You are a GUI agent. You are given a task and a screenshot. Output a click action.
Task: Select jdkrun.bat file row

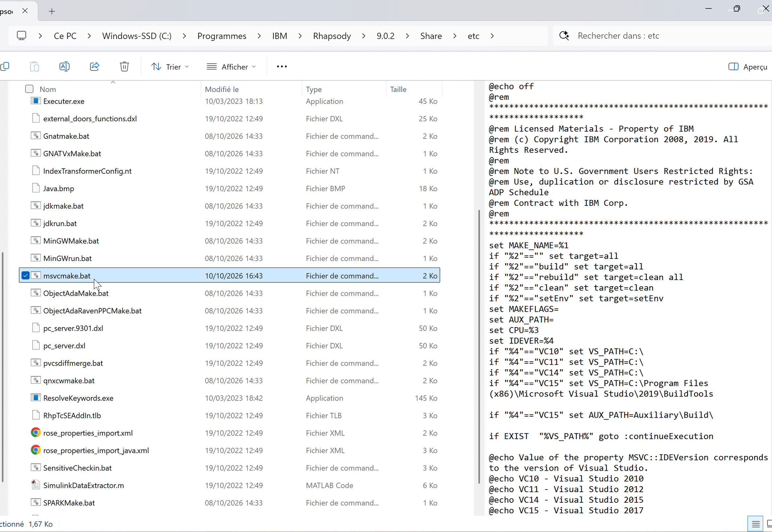229,223
